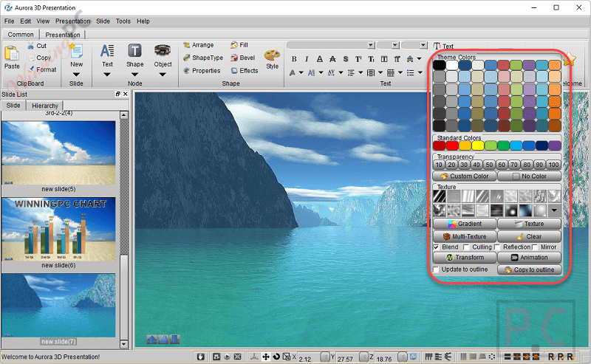Click the slide move-down arrow on canvas

174,340
